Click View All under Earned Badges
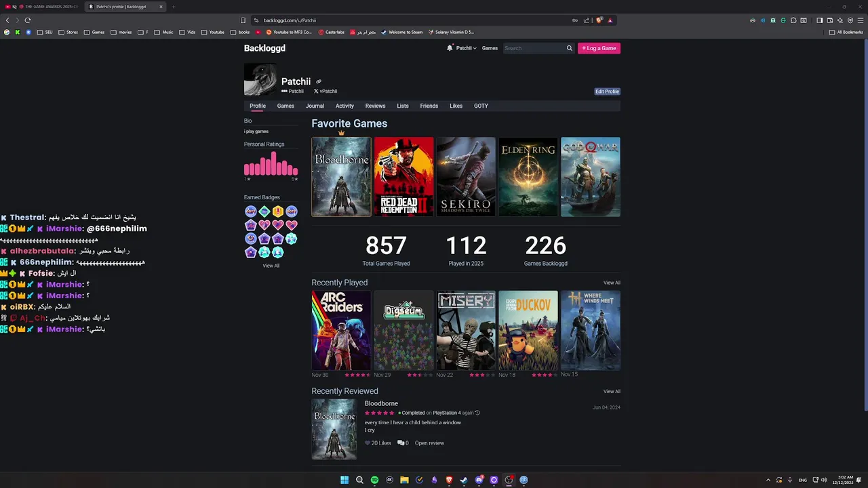This screenshot has width=868, height=488. pyautogui.click(x=271, y=266)
